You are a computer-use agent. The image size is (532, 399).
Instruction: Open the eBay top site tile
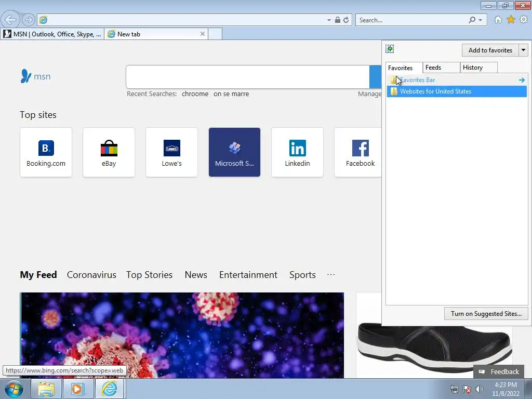(109, 152)
